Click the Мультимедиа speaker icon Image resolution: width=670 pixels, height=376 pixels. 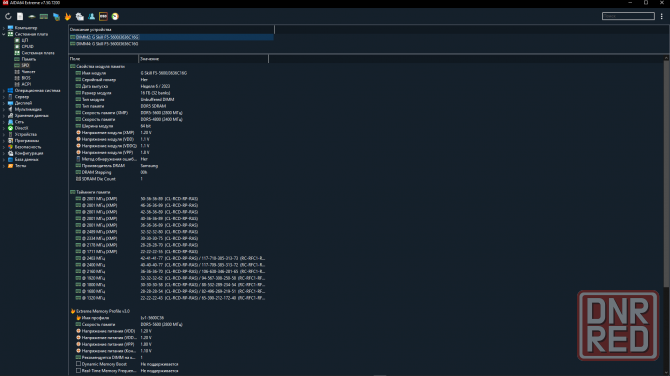(10, 109)
